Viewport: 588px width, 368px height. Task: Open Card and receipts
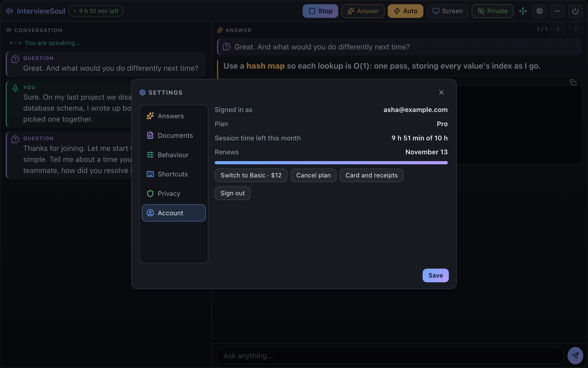pyautogui.click(x=371, y=175)
